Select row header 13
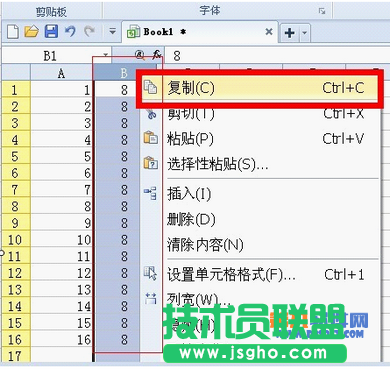Image resolution: width=390 pixels, height=369 pixels. point(16,289)
